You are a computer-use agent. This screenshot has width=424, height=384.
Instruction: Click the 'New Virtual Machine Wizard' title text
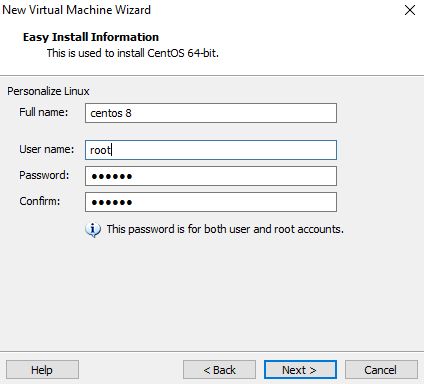click(76, 10)
